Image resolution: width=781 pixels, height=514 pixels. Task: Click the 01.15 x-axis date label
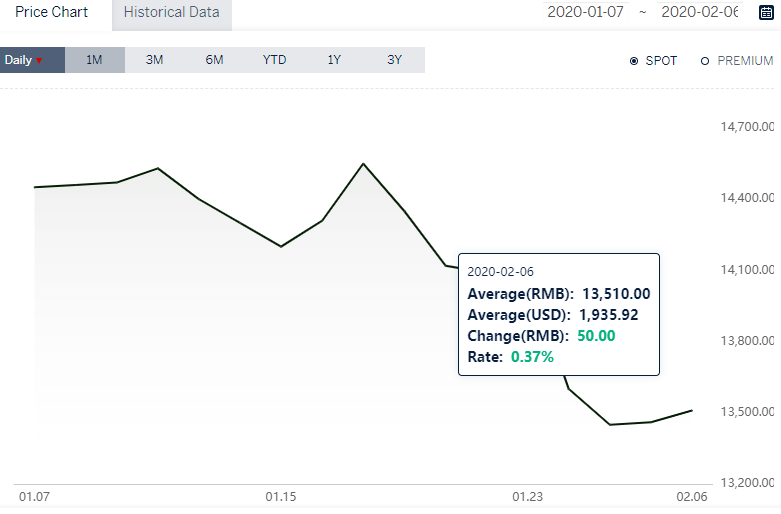click(x=281, y=497)
